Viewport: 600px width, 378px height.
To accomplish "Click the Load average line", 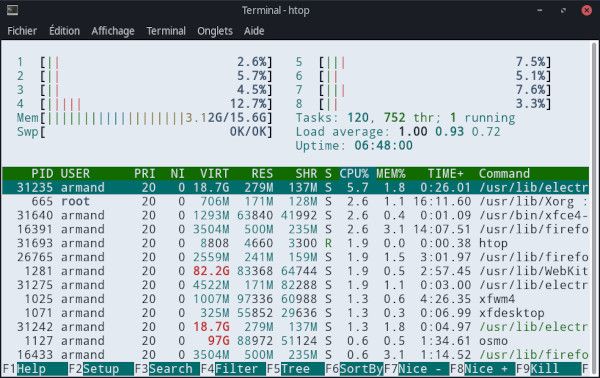I will click(398, 132).
